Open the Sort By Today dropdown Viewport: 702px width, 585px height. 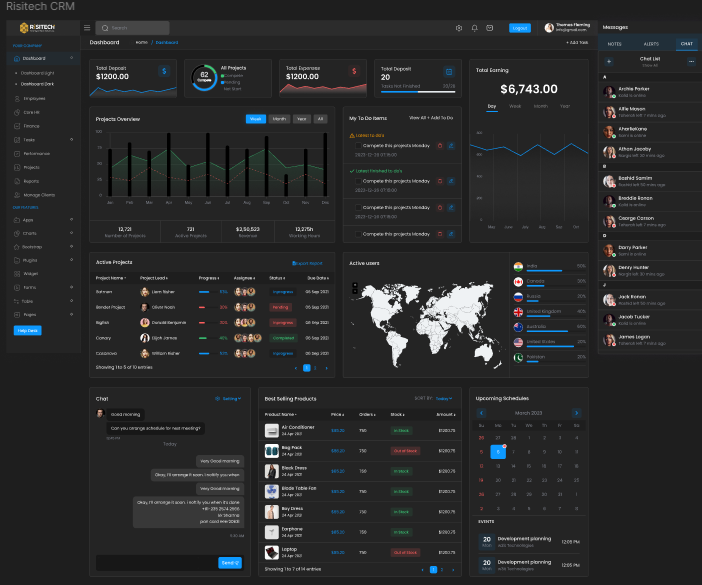(443, 398)
